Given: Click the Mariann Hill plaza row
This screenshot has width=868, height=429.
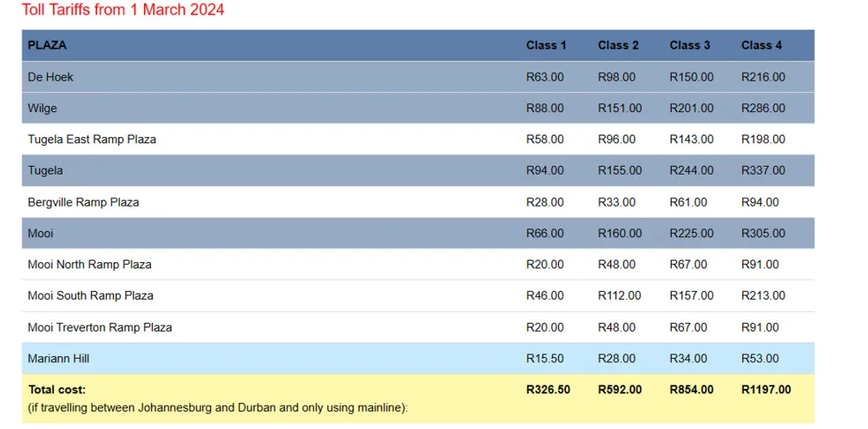Looking at the screenshot, I should pyautogui.click(x=418, y=359).
